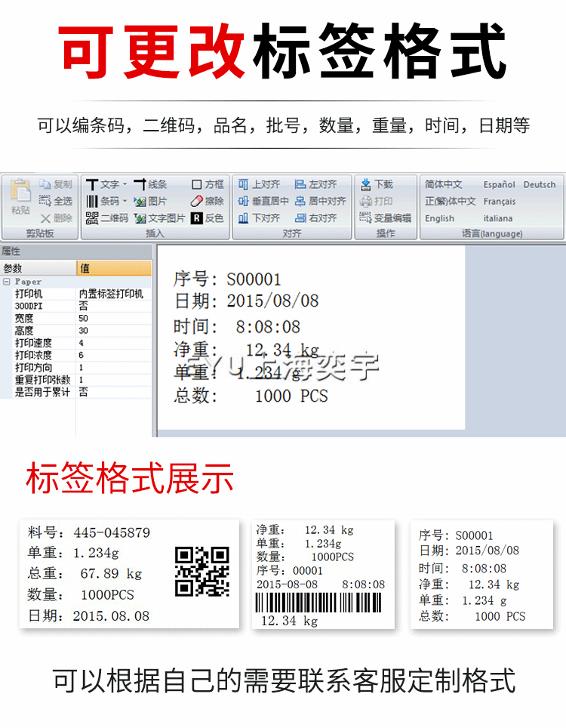Select the 线条 line tool
This screenshot has height=728, width=566.
tap(140, 184)
